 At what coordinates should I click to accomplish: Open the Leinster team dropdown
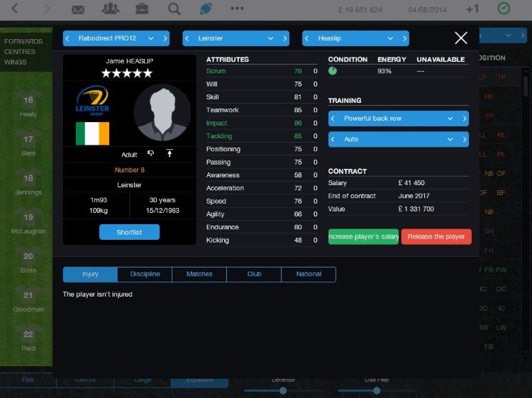(x=235, y=38)
